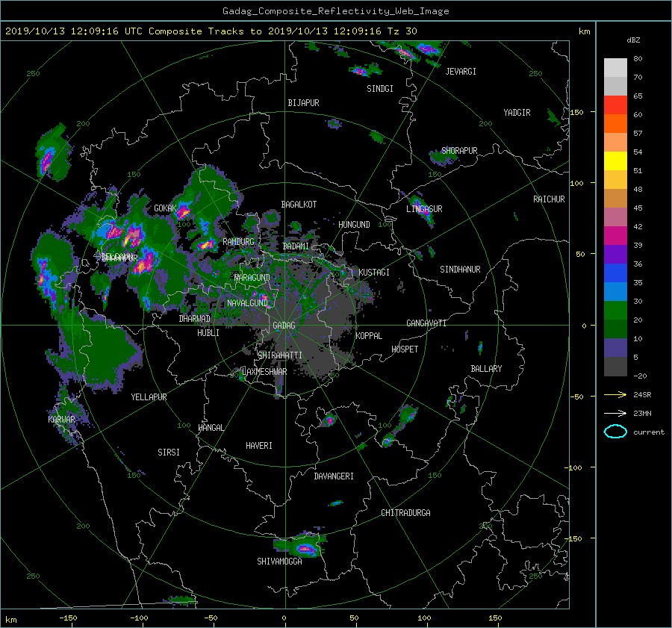The image size is (672, 628).
Task: Select the purple 36-39 dBZ legend swatch
Action: click(615, 254)
